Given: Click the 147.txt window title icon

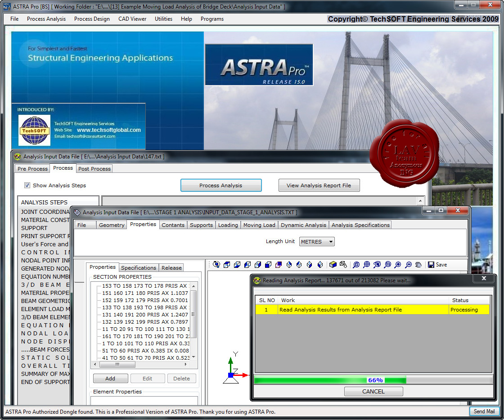Looking at the screenshot, I should [x=18, y=157].
